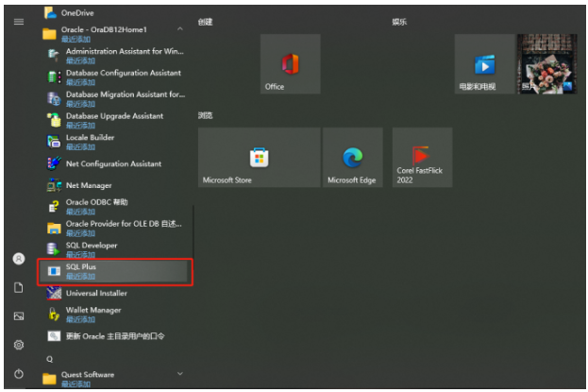Jump to letter Q section header

click(49, 359)
